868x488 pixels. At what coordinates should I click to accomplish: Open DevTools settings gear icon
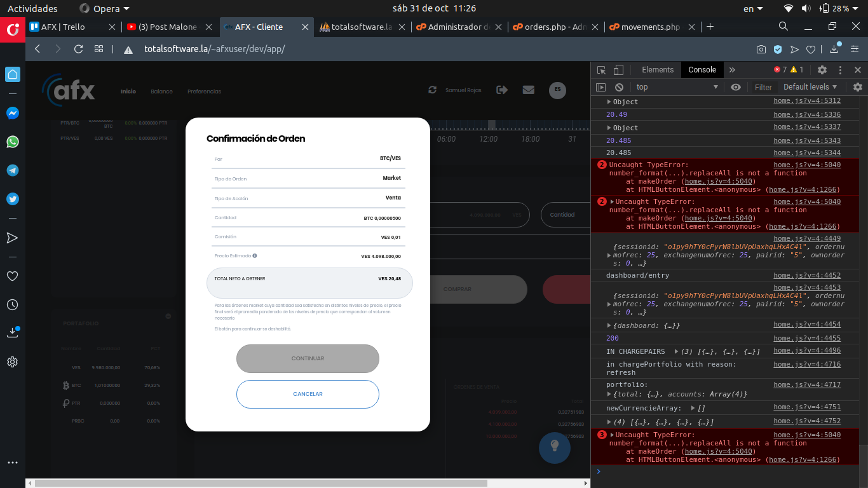pyautogui.click(x=822, y=70)
